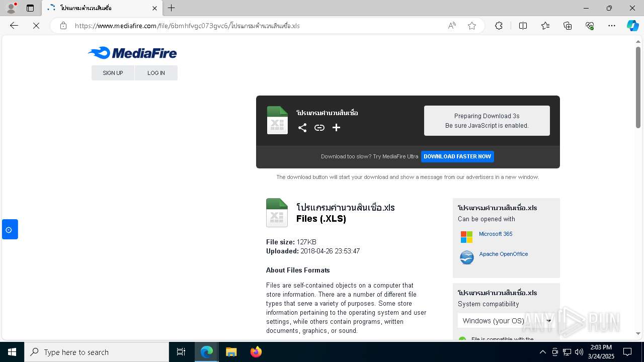Screen dimensions: 644x362
Task: Click the Apache OpenOffice logo icon
Action: tap(467, 257)
